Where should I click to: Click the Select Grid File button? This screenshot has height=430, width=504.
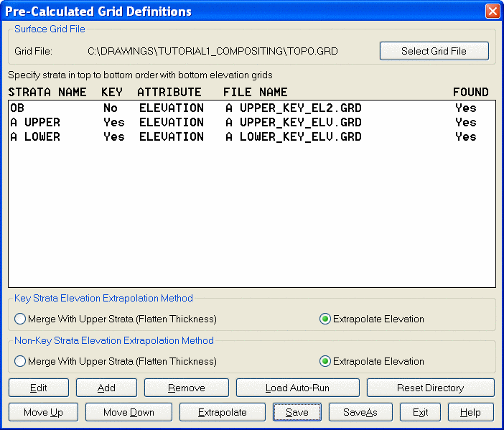434,51
